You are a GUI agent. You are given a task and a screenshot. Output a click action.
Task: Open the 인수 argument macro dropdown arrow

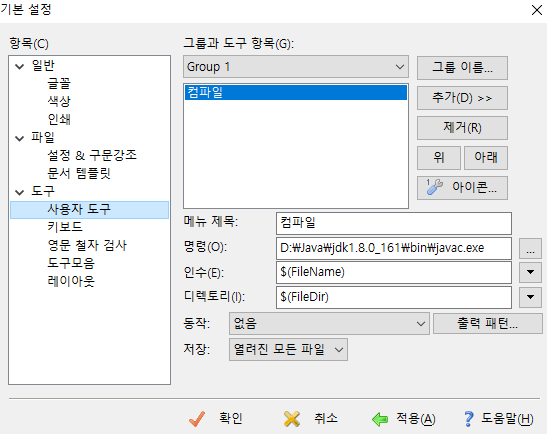click(x=530, y=272)
